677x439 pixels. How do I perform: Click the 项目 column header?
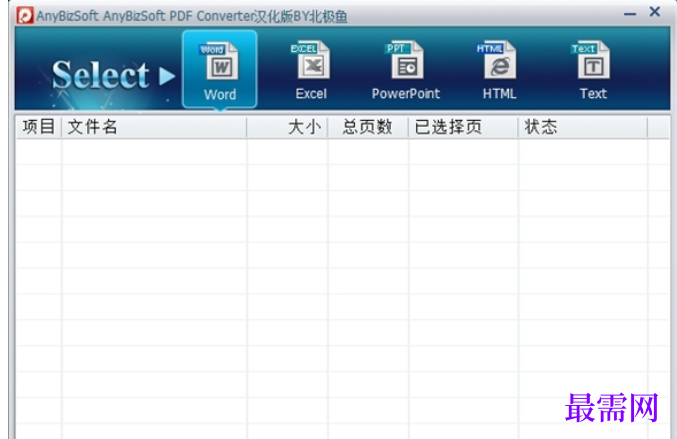click(x=38, y=127)
